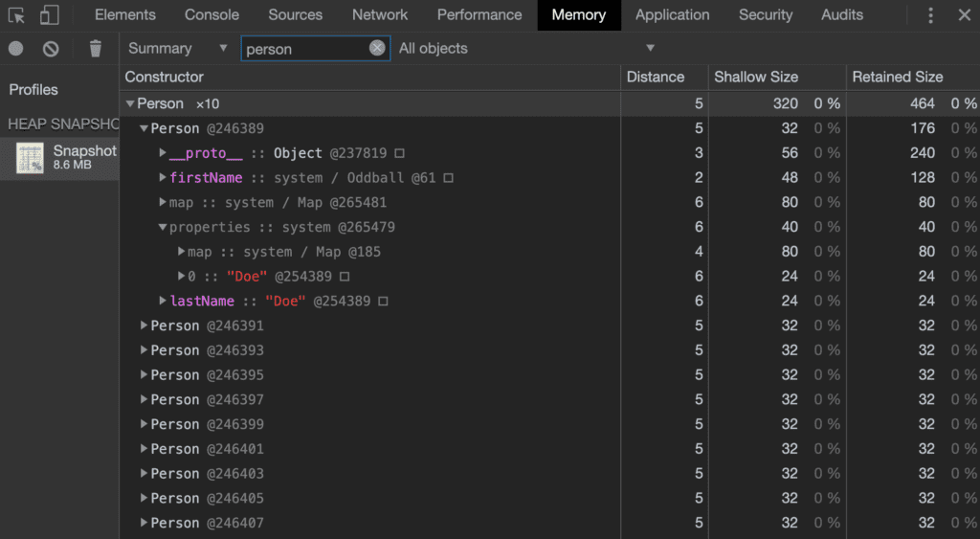
Task: Click the clear all profiles icon
Action: tap(51, 49)
